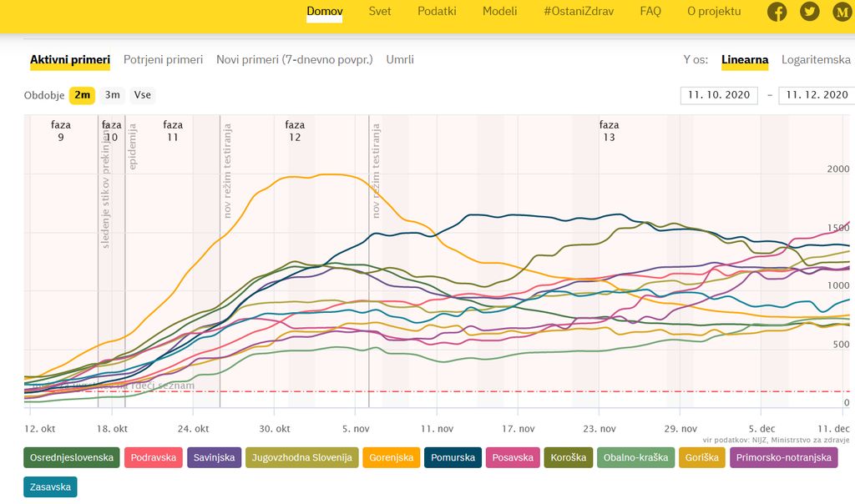
Task: Open the start date field 11. 10. 2020
Action: coord(719,95)
